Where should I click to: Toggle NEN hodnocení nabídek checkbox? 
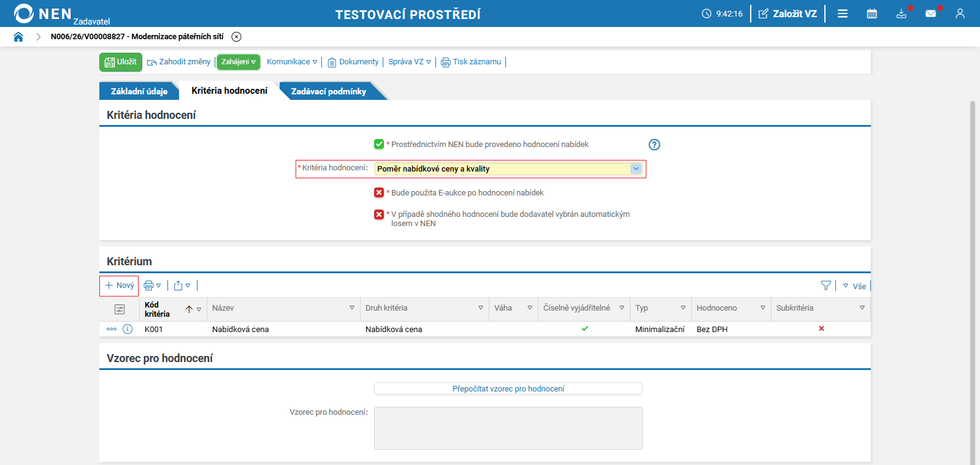click(379, 145)
